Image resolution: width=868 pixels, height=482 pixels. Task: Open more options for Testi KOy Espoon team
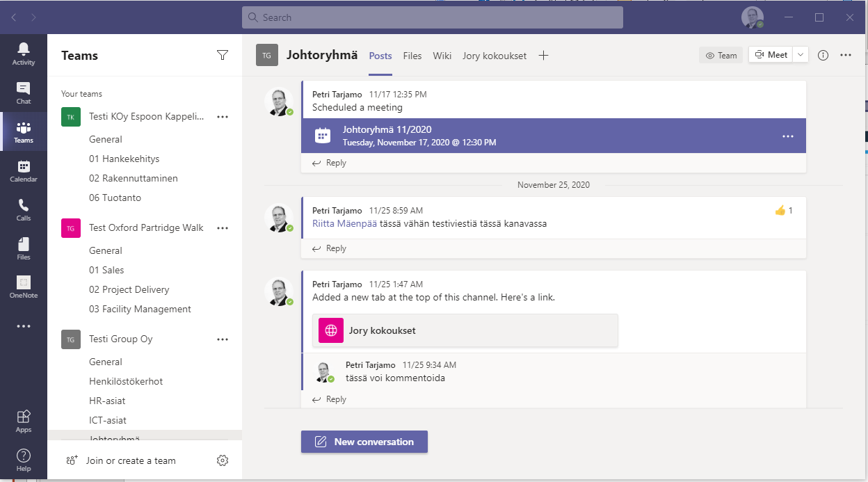223,117
